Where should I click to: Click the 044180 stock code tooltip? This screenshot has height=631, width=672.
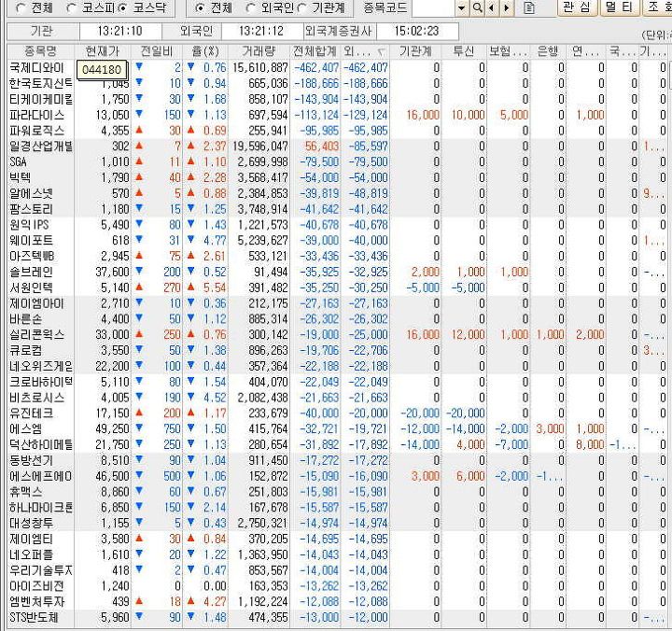coord(102,69)
